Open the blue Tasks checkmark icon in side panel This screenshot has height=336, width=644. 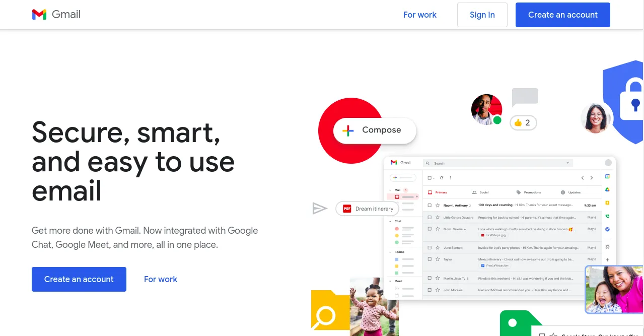click(607, 229)
